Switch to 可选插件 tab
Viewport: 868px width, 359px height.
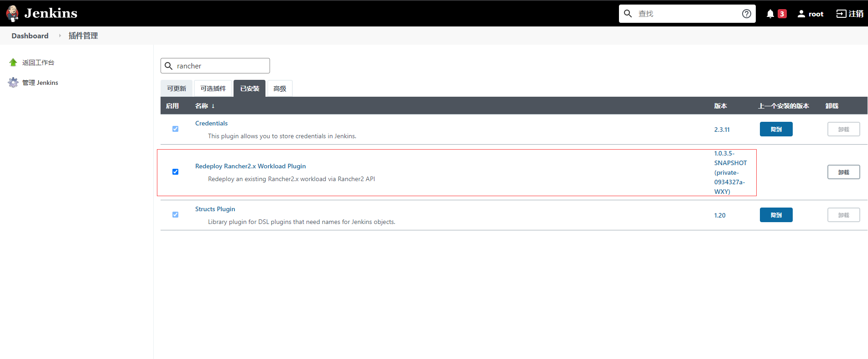coord(213,88)
